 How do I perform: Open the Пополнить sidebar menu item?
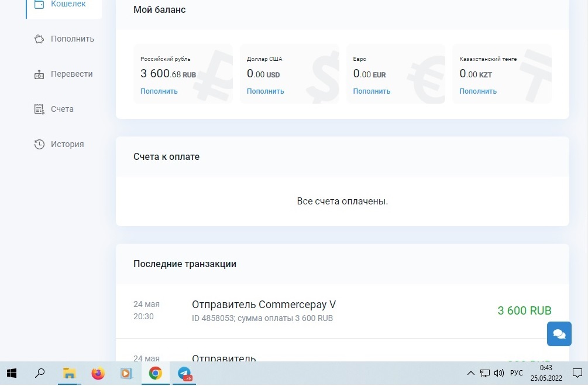coord(72,39)
